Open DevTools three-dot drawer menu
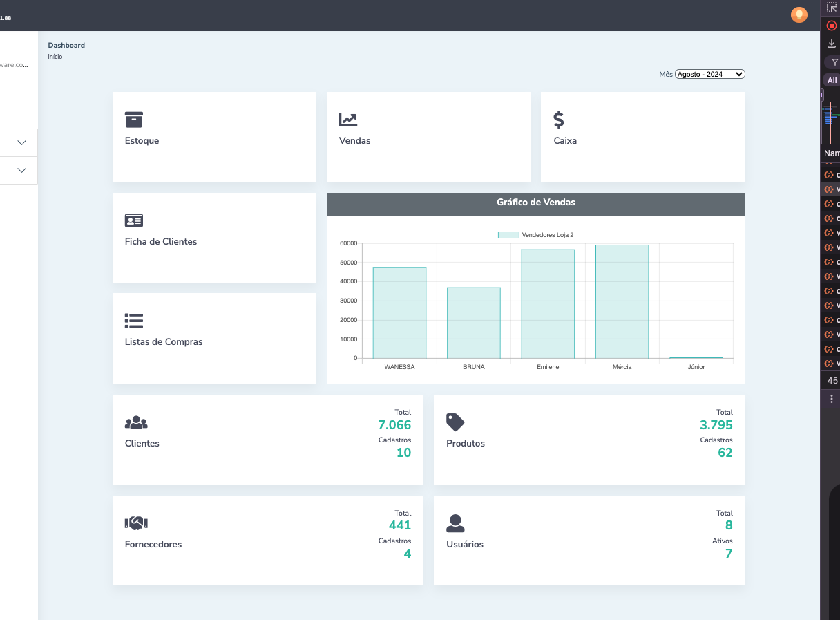Viewport: 840px width, 620px height. point(831,399)
